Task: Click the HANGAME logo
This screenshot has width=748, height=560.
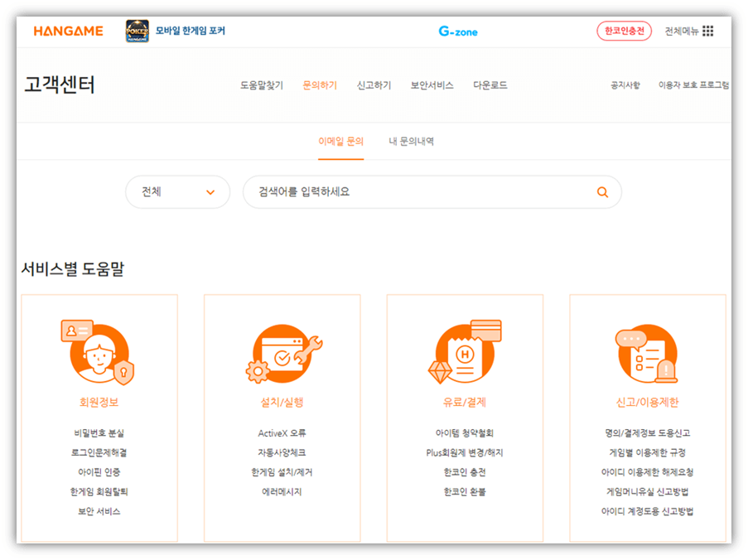Action: point(67,31)
